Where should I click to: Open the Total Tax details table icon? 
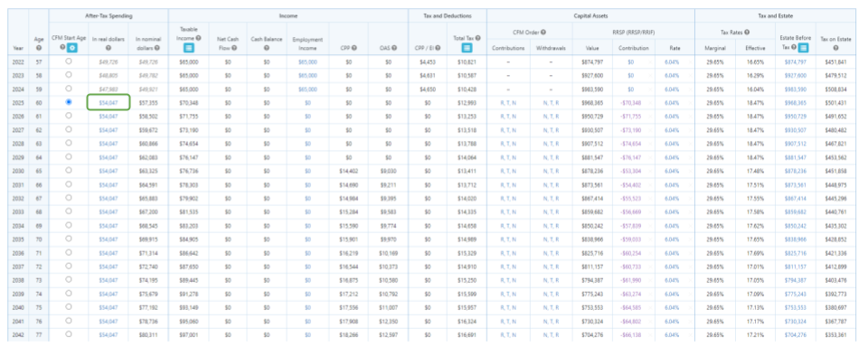467,48
